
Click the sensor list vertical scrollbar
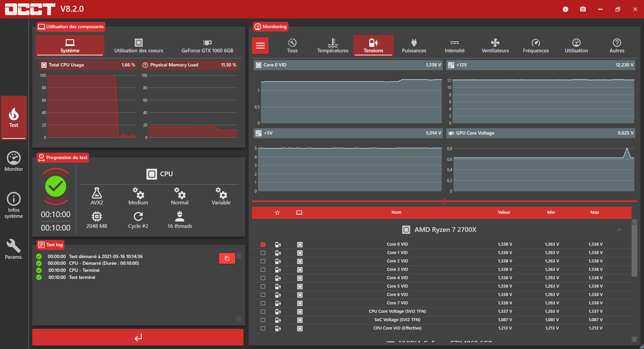coord(634,250)
